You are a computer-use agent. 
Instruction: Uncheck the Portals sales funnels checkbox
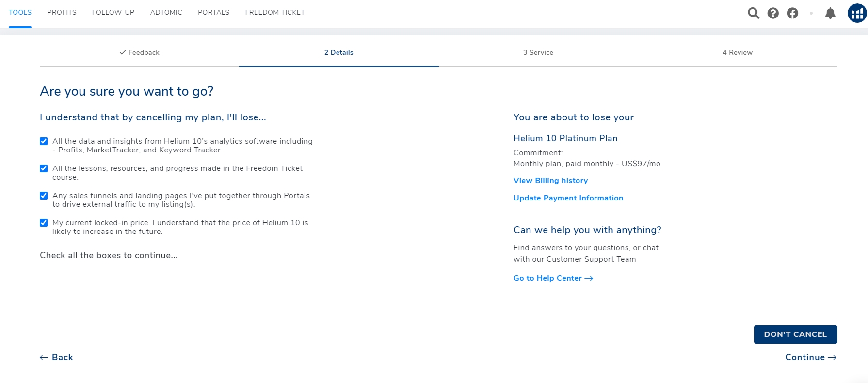click(x=44, y=196)
